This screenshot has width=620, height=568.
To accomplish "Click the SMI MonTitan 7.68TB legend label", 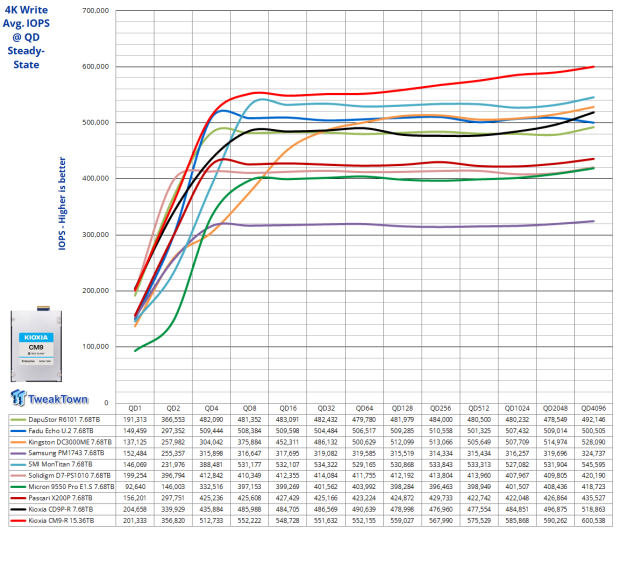I will 60,464.
